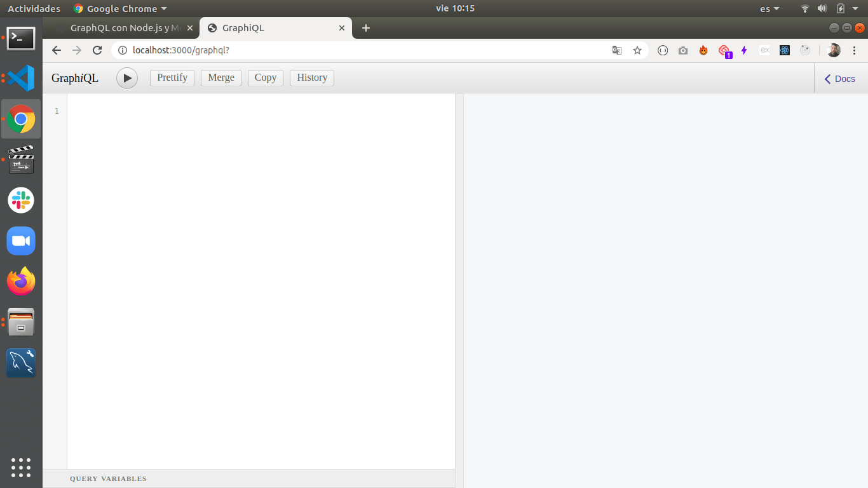Screen dimensions: 868x488
Task: Click the Prettify button
Action: pyautogui.click(x=172, y=78)
